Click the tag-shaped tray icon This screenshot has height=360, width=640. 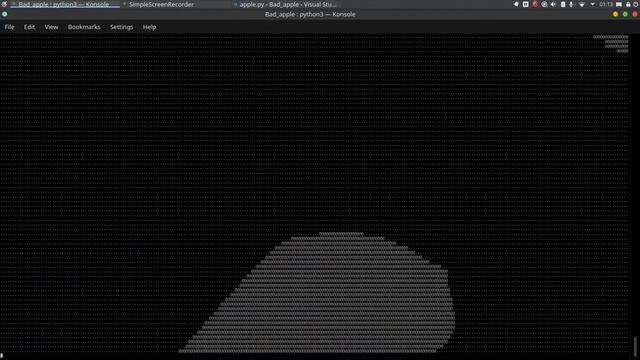coord(516,4)
